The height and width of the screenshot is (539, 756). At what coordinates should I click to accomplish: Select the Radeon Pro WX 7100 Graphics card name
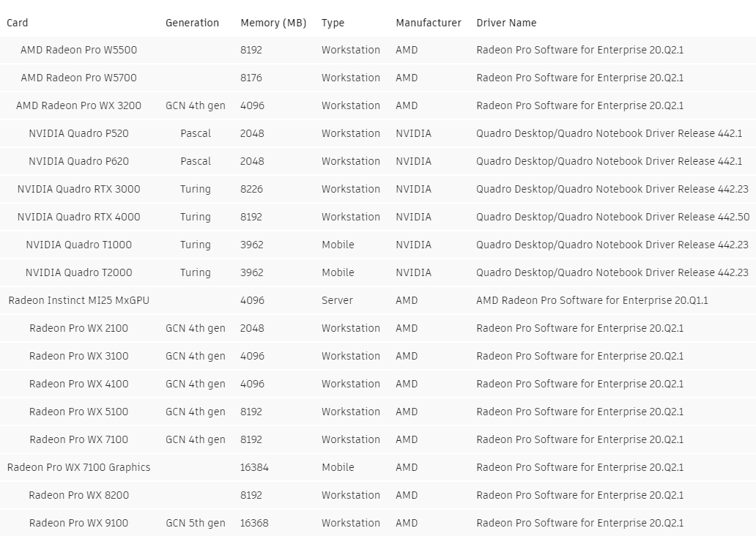click(78, 468)
